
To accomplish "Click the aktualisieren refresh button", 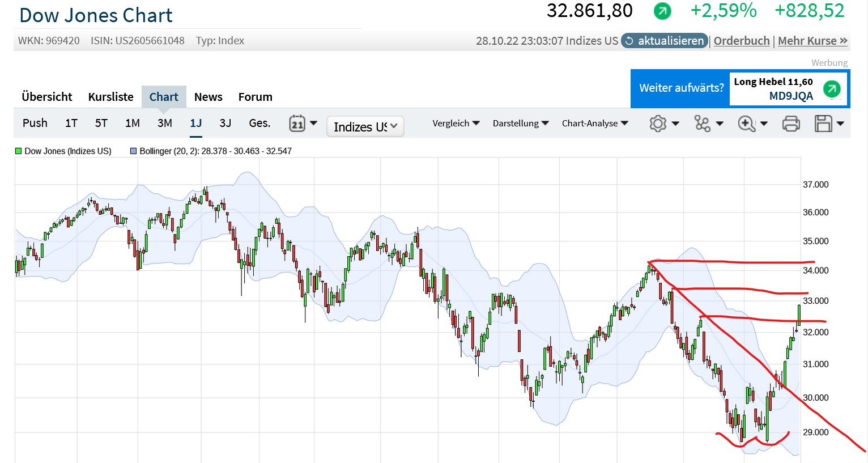I will click(x=665, y=41).
